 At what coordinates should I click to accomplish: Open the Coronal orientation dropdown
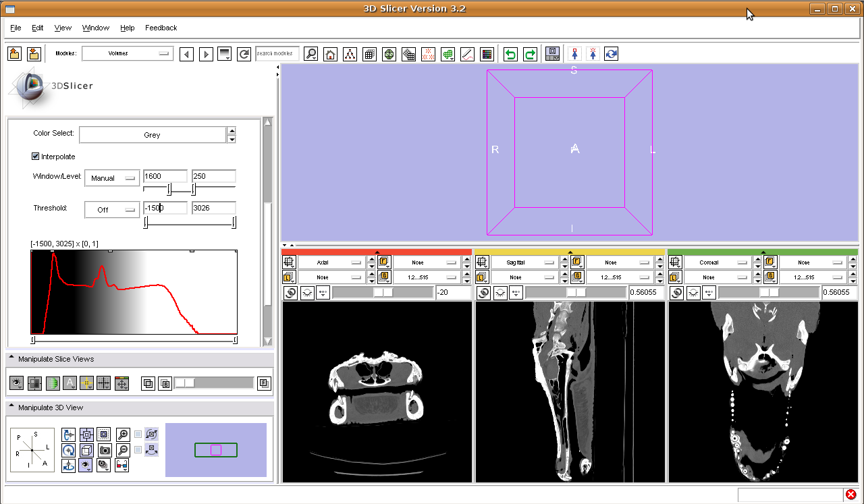[718, 262]
